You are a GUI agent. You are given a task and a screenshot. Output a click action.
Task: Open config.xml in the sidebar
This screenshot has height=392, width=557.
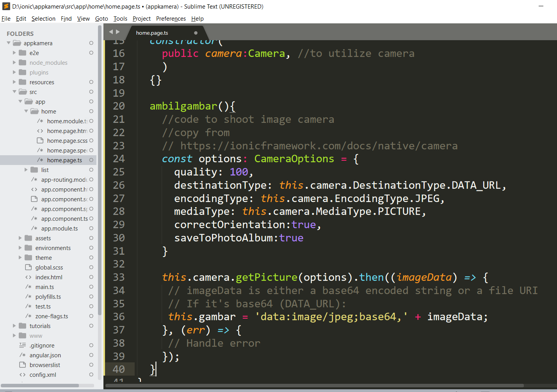click(x=43, y=375)
